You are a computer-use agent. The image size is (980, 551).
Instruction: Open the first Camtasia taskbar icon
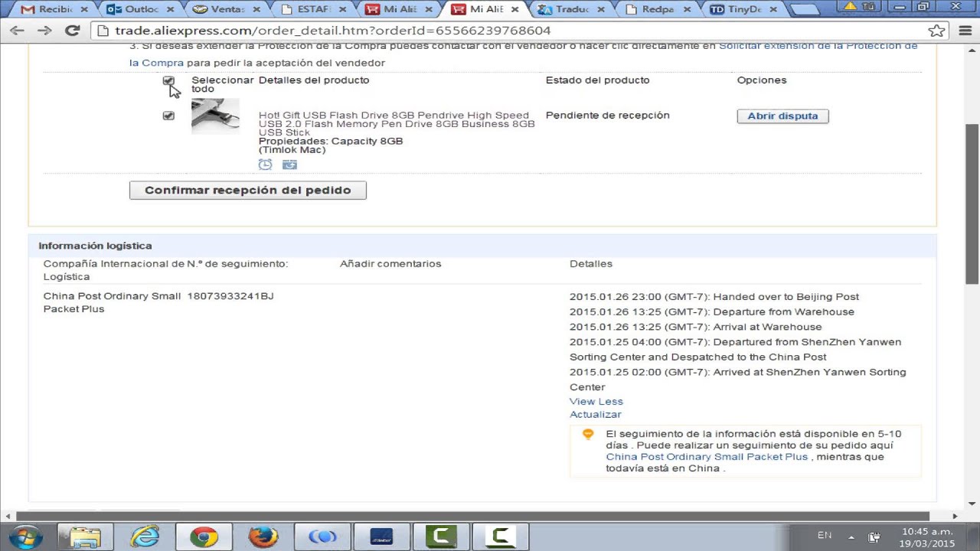pos(441,536)
